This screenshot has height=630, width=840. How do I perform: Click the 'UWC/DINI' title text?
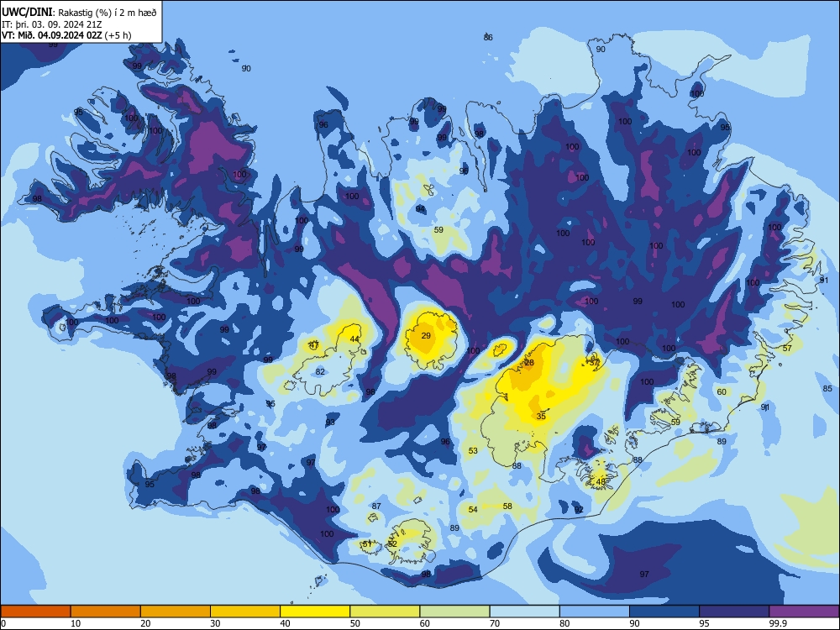coord(26,13)
